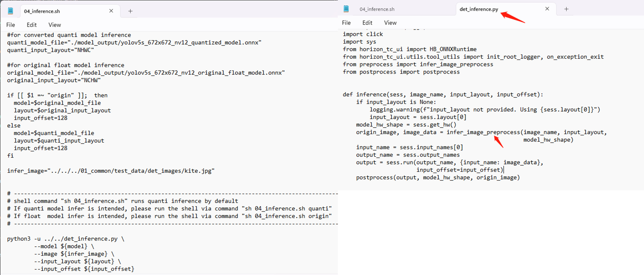644x275 pixels.
Task: Place cursor on the 'def inference' line
Action: 443,95
